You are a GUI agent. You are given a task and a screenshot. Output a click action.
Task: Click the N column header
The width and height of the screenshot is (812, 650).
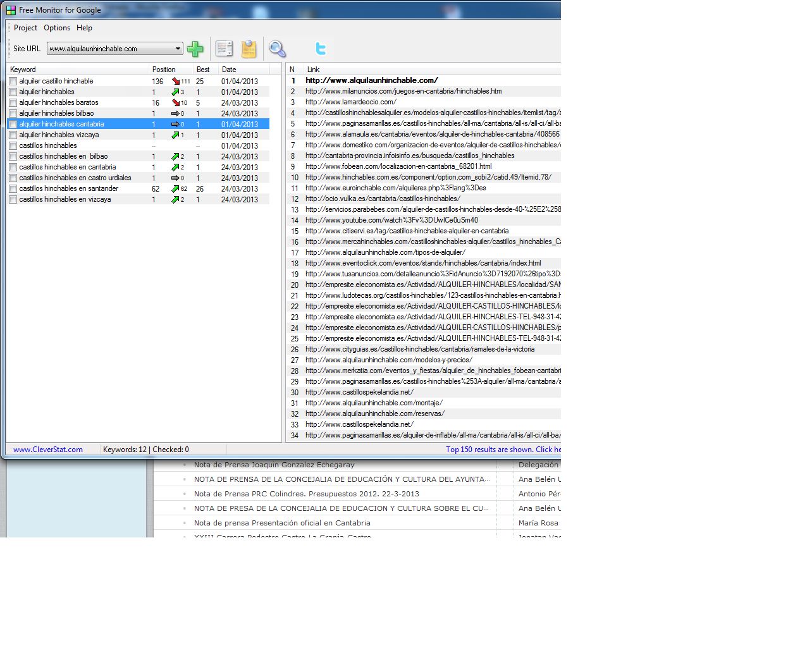pyautogui.click(x=294, y=70)
